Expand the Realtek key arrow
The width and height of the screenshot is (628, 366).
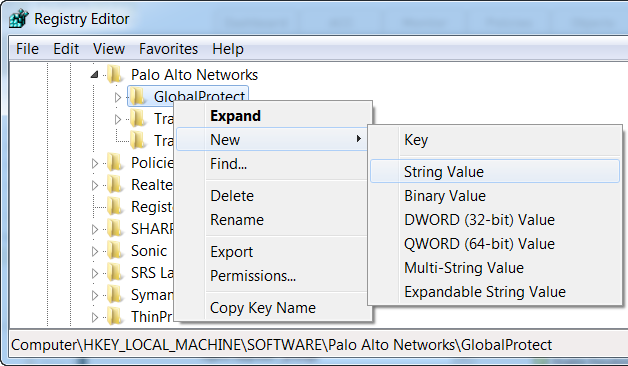click(x=95, y=185)
